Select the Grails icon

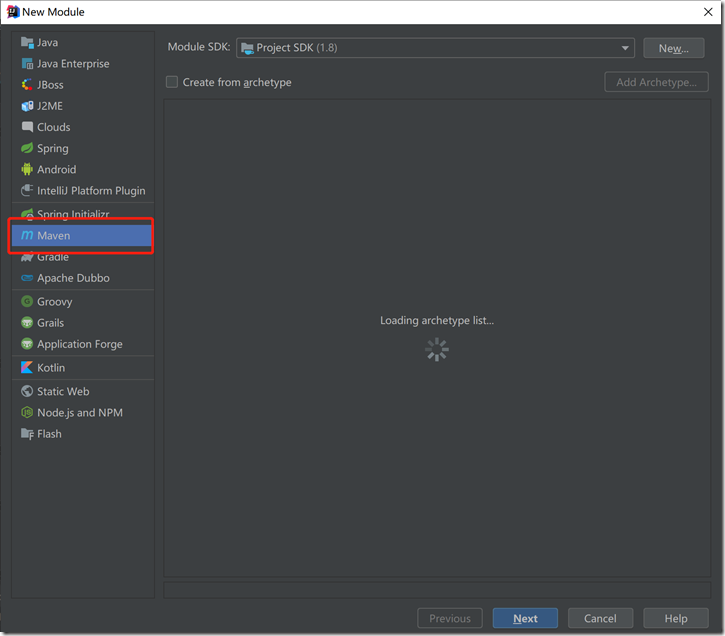click(27, 323)
